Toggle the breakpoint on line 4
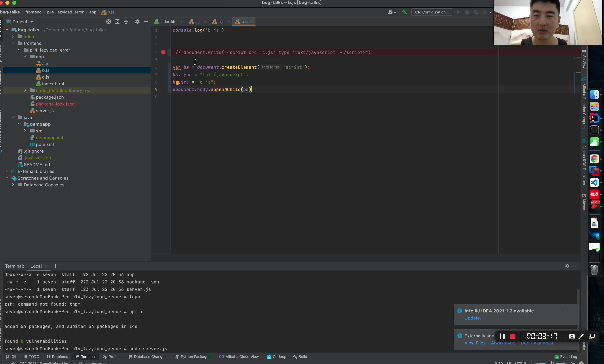604x364 pixels. (x=163, y=52)
